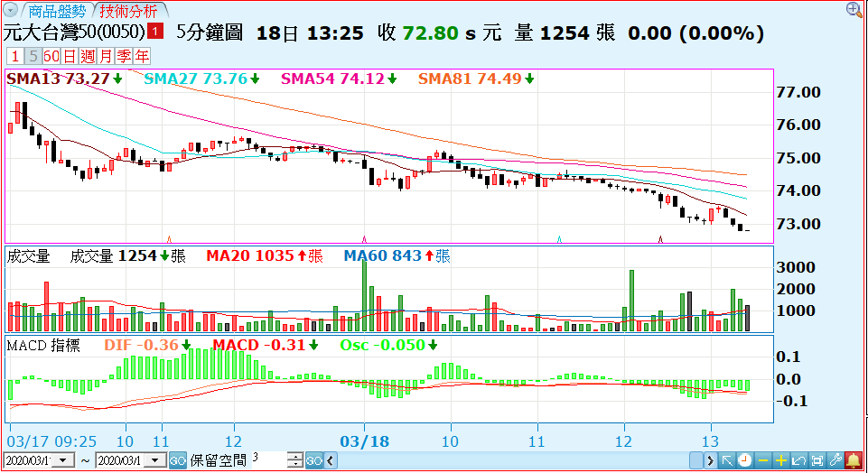The width and height of the screenshot is (868, 473).
Task: Zoom out with yellow minus icon
Action: click(x=763, y=460)
